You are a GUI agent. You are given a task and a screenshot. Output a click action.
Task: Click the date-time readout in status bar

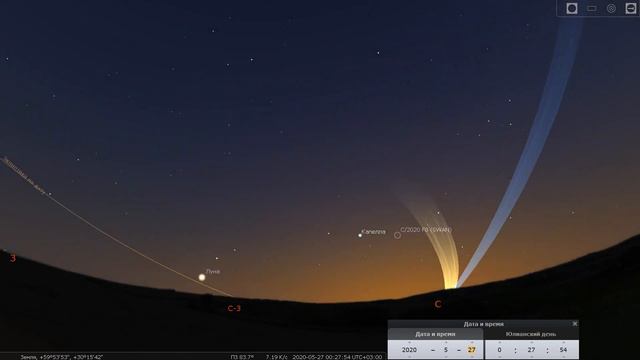(337, 357)
